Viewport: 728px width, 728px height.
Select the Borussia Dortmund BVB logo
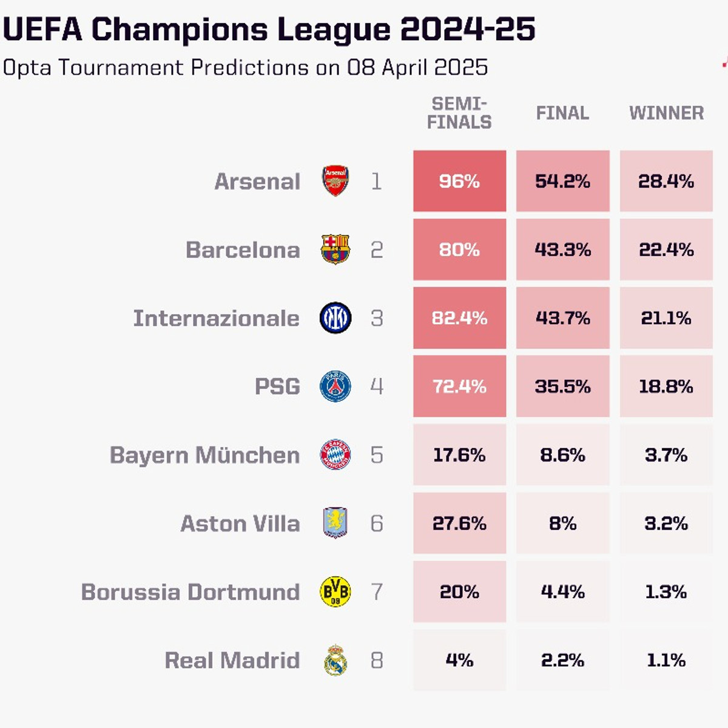click(335, 591)
